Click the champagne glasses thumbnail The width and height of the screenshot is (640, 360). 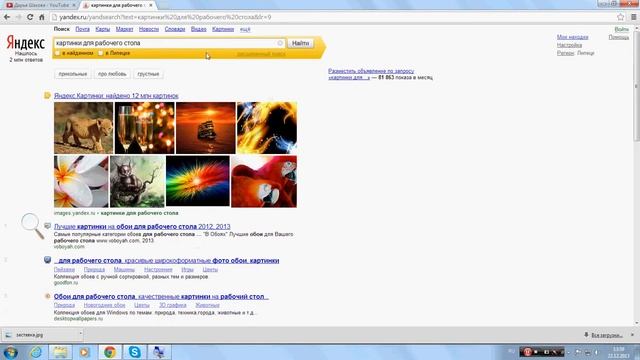[x=144, y=128]
